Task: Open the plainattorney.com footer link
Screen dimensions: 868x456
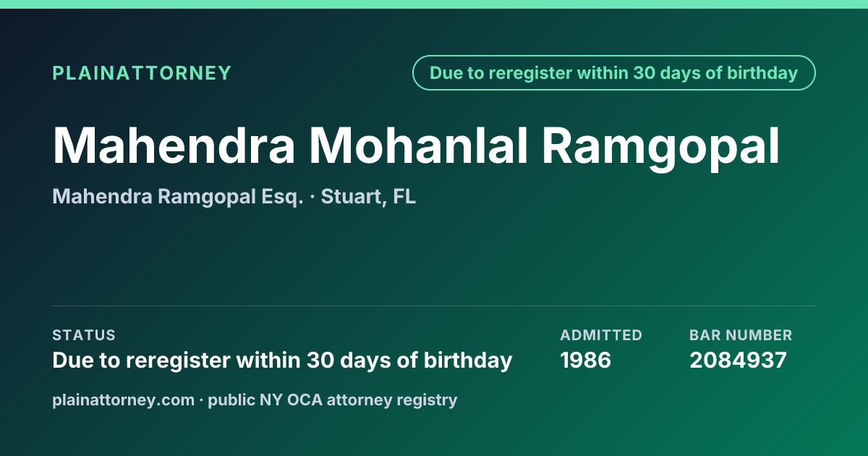Action: [124, 400]
